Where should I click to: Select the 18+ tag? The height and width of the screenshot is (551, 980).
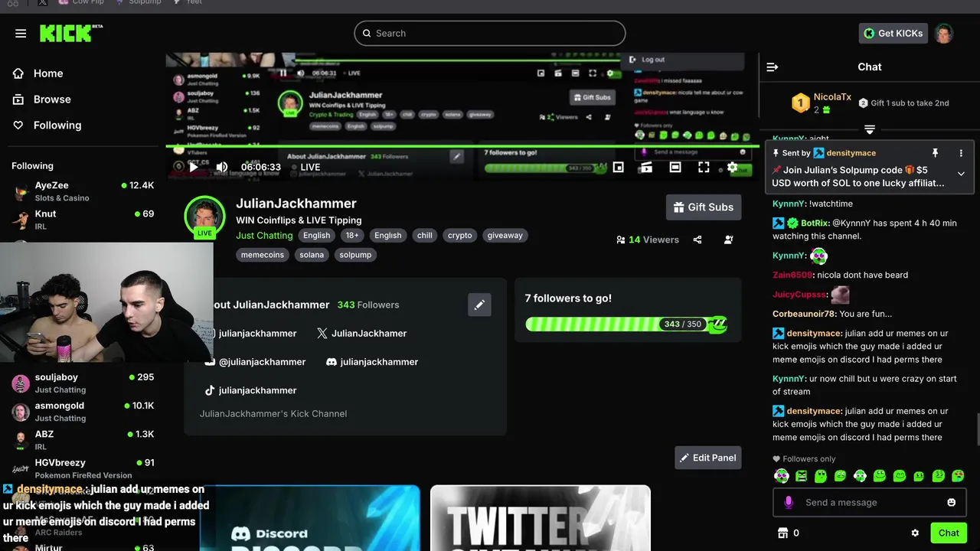pos(352,236)
